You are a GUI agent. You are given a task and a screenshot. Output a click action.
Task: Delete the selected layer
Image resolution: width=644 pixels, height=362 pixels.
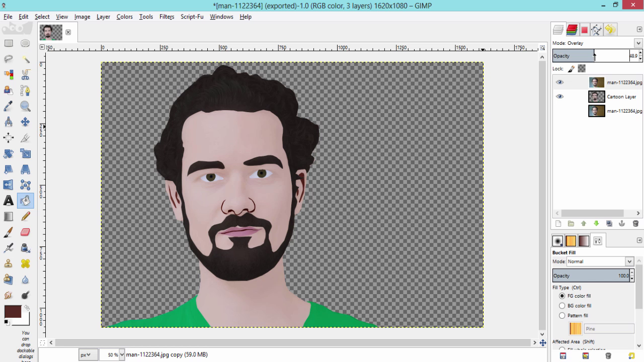pyautogui.click(x=635, y=223)
